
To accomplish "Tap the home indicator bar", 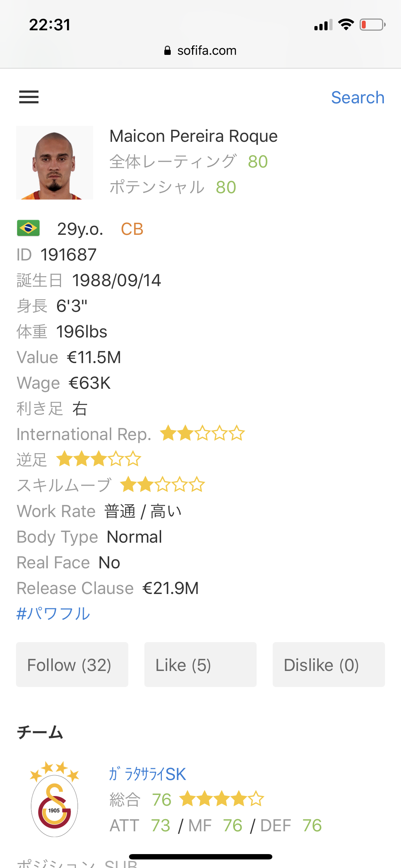I will (x=200, y=857).
